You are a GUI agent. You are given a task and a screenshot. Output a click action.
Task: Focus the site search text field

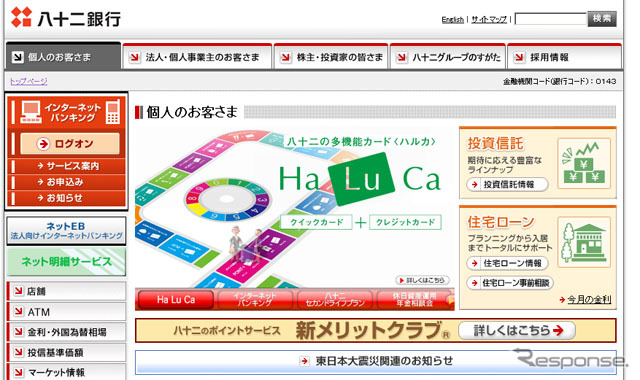point(551,19)
